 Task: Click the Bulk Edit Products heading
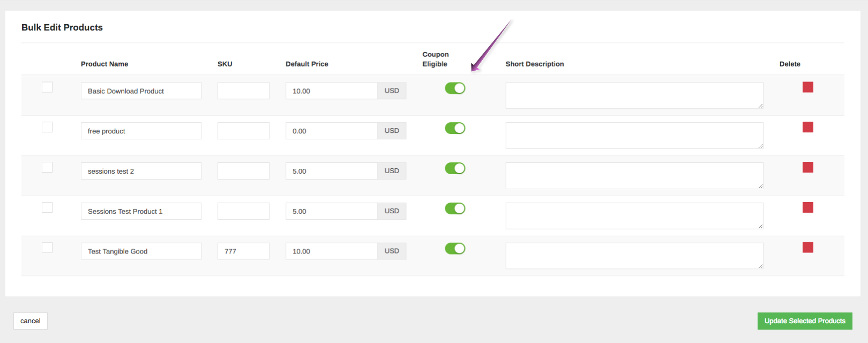(x=62, y=27)
